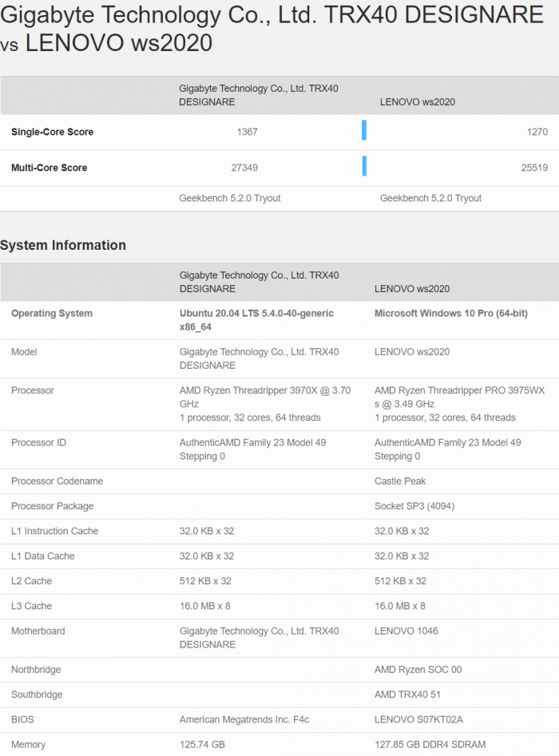Click the Castle Peak processor codename value
This screenshot has height=756, width=559.
[400, 481]
